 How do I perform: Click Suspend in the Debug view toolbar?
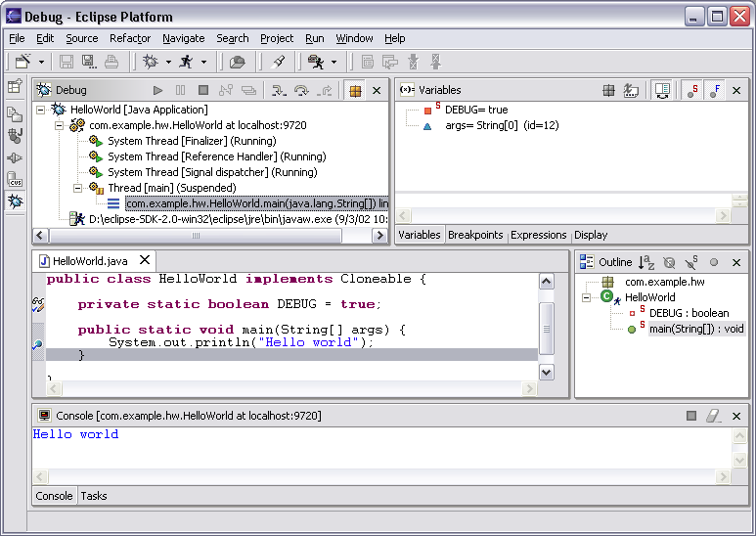[x=180, y=90]
